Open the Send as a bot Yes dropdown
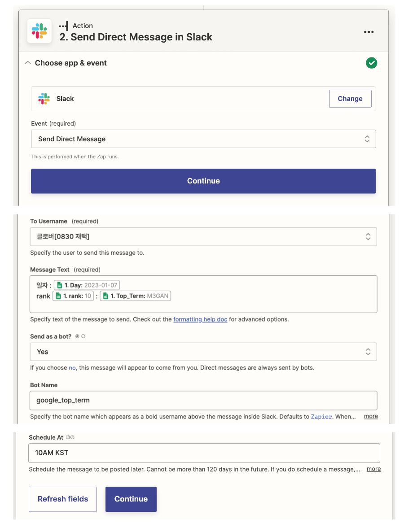Screen dimensions: 404x532 [203, 352]
